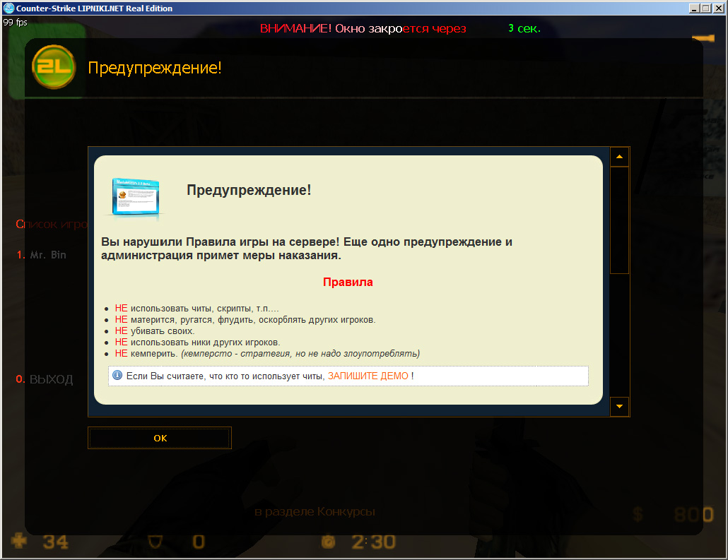Click the ЗАПИШИТЕ ДЕМО text

click(x=368, y=376)
